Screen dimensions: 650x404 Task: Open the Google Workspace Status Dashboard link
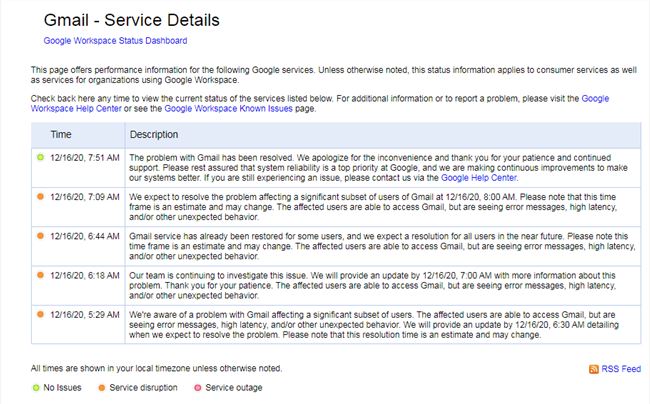(x=115, y=41)
